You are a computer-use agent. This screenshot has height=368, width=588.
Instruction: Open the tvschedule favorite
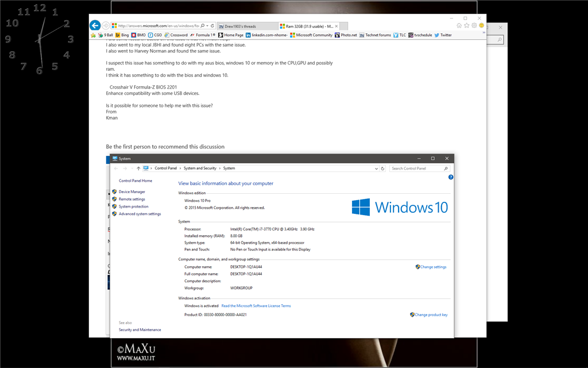click(x=420, y=35)
